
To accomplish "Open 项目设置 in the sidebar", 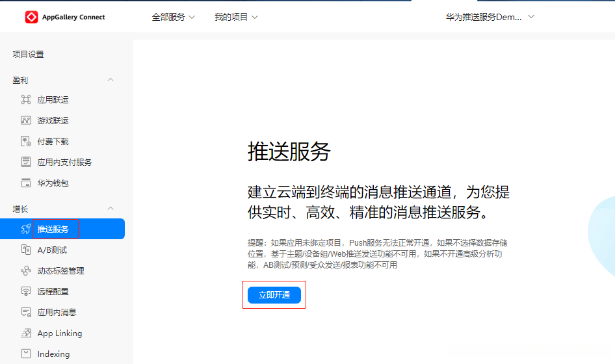I will click(28, 54).
